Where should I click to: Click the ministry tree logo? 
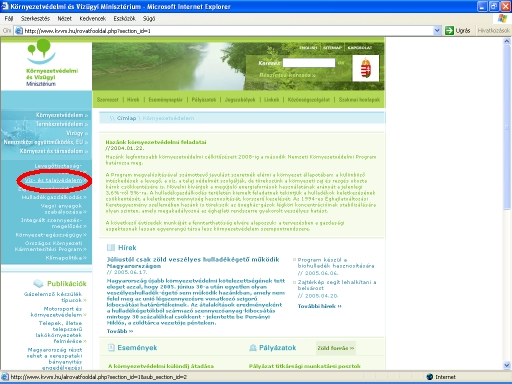pyautogui.click(x=41, y=51)
